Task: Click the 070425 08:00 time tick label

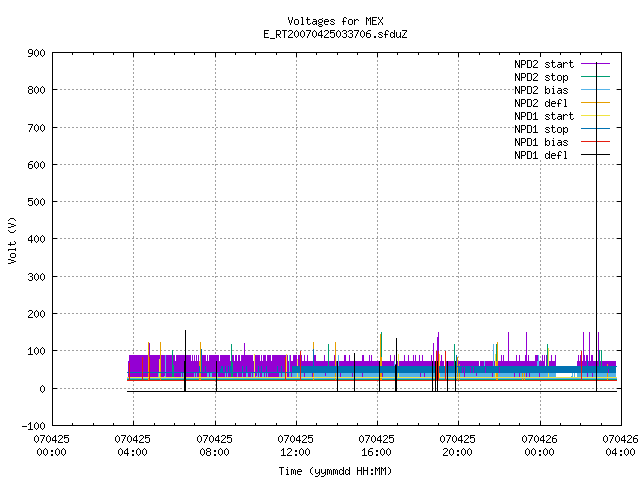Action: pos(214,446)
